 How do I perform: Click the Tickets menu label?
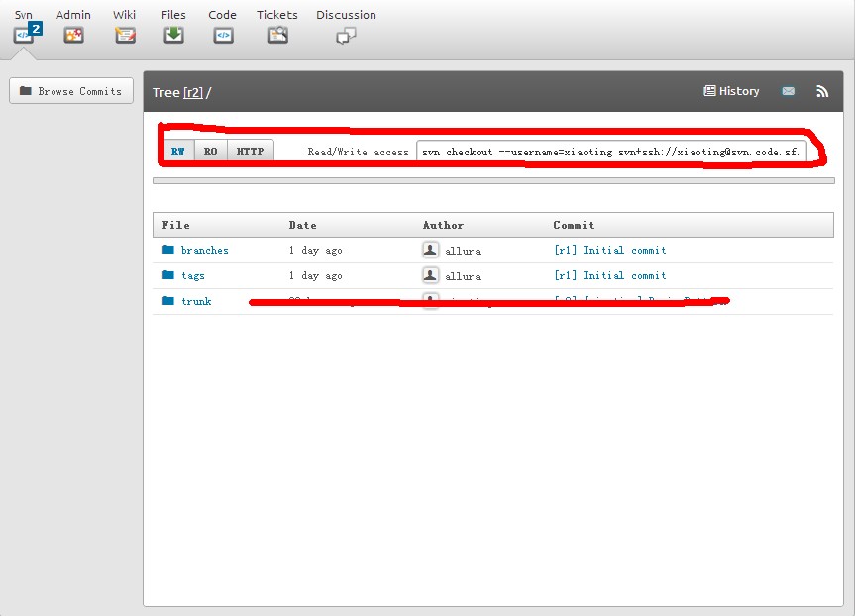pyautogui.click(x=277, y=15)
